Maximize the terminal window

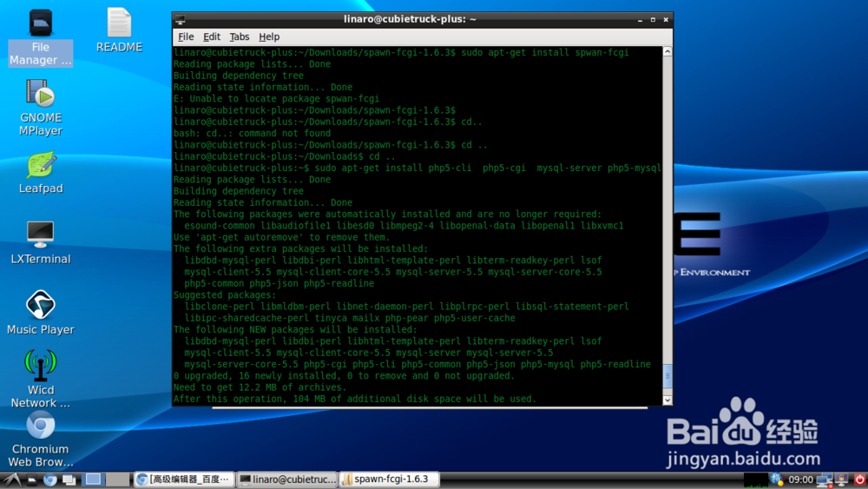coord(653,20)
